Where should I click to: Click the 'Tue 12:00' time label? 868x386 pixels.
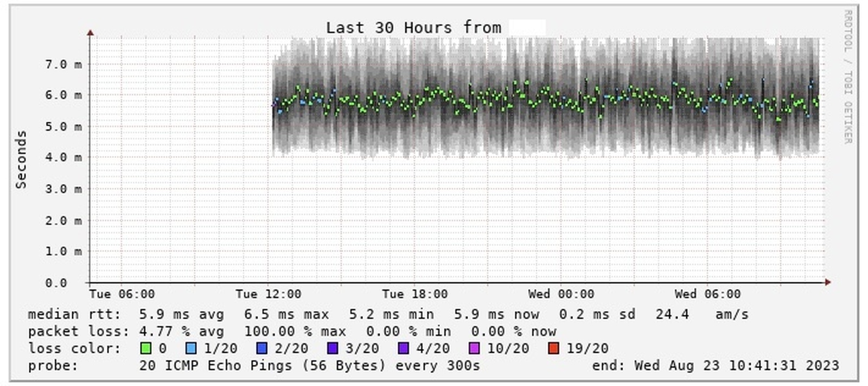tap(269, 294)
